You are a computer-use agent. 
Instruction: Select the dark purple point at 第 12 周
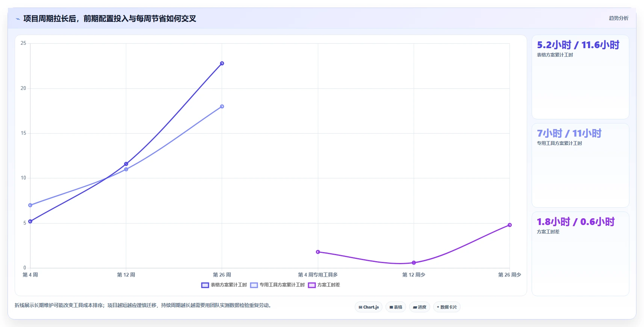[126, 164]
